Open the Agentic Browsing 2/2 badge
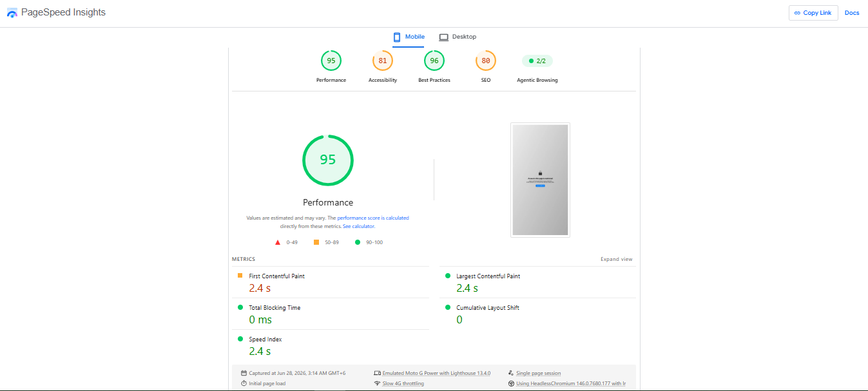The width and height of the screenshot is (868, 391). (537, 61)
